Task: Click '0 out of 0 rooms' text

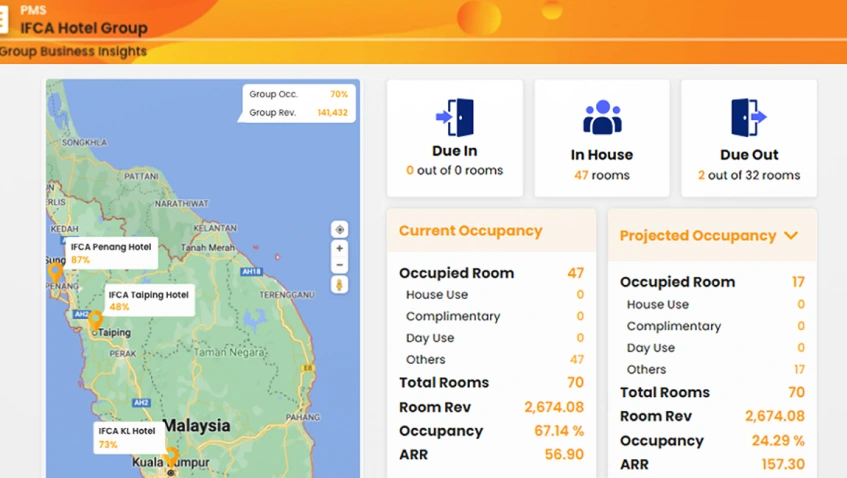Action: point(455,170)
